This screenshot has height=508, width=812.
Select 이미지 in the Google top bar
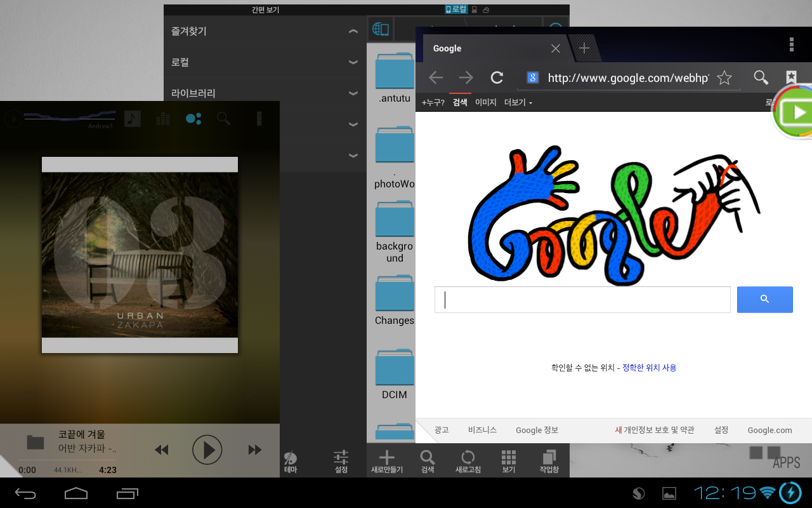[486, 102]
